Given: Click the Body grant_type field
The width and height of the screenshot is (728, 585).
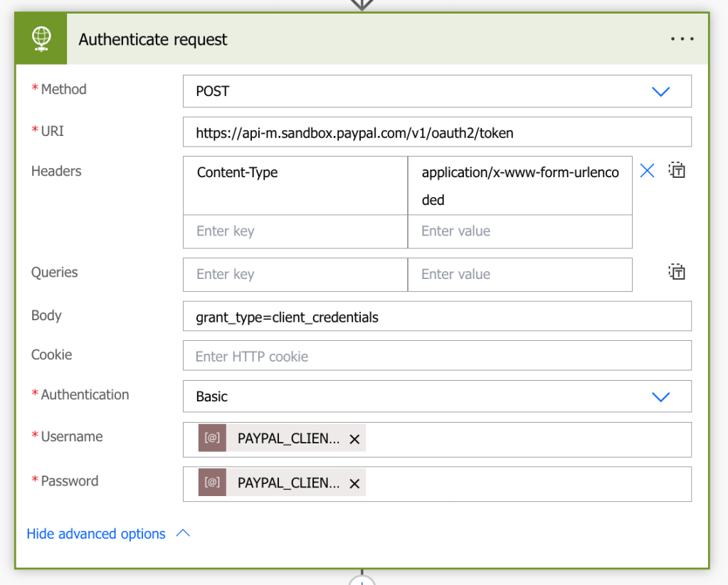Looking at the screenshot, I should (437, 317).
